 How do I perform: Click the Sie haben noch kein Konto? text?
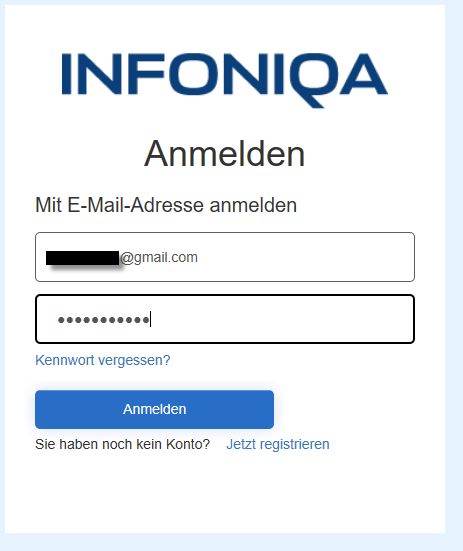click(x=123, y=444)
